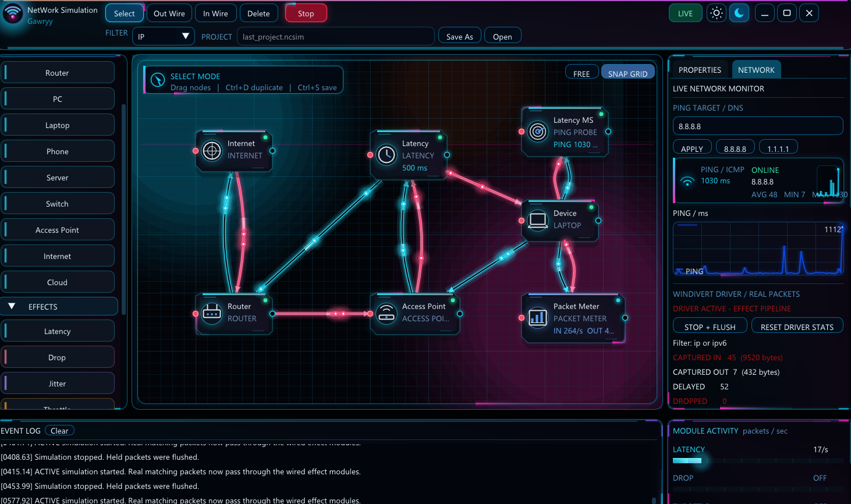Screen dimensions: 851x504
Task: Toggle the LIVE mode button
Action: (x=685, y=13)
